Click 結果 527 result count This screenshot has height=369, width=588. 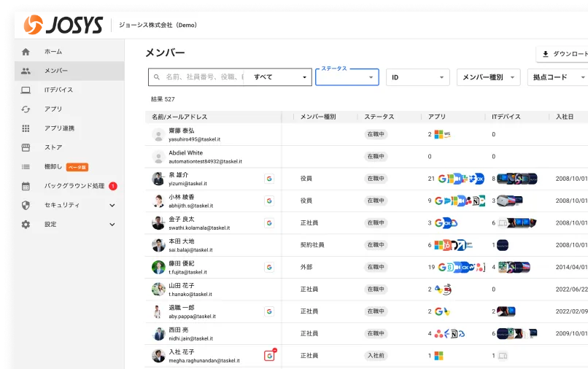(x=163, y=99)
